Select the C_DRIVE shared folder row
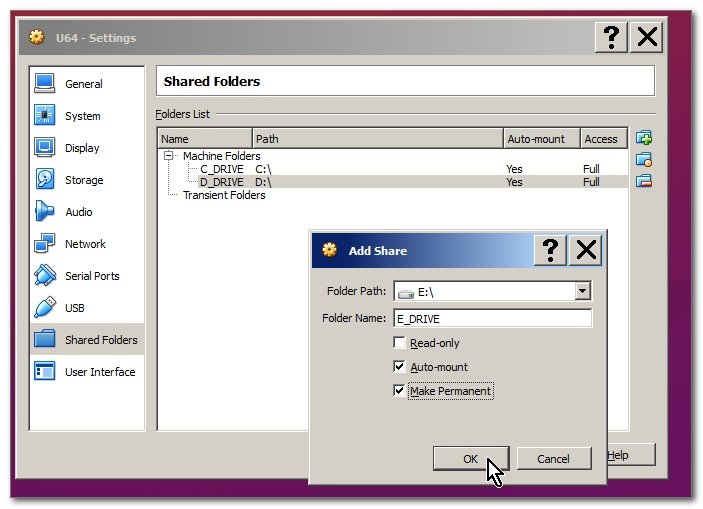The height and width of the screenshot is (509, 703). pyautogui.click(x=222, y=169)
